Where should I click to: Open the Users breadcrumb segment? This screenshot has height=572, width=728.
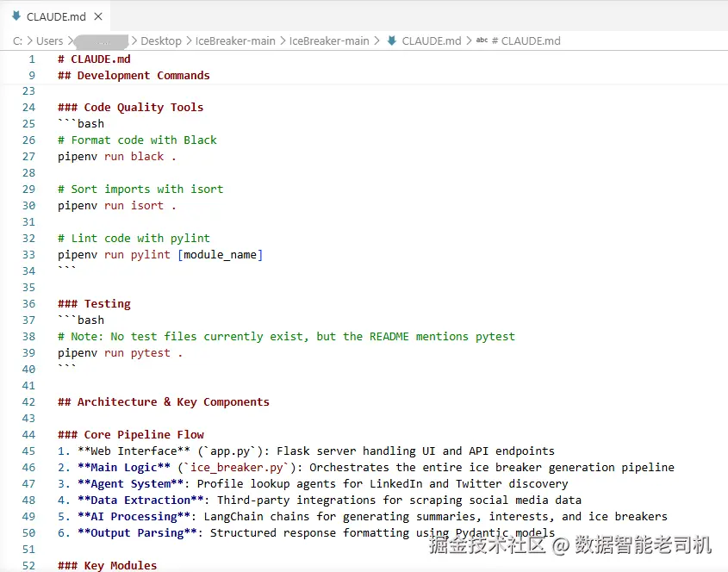click(x=49, y=40)
